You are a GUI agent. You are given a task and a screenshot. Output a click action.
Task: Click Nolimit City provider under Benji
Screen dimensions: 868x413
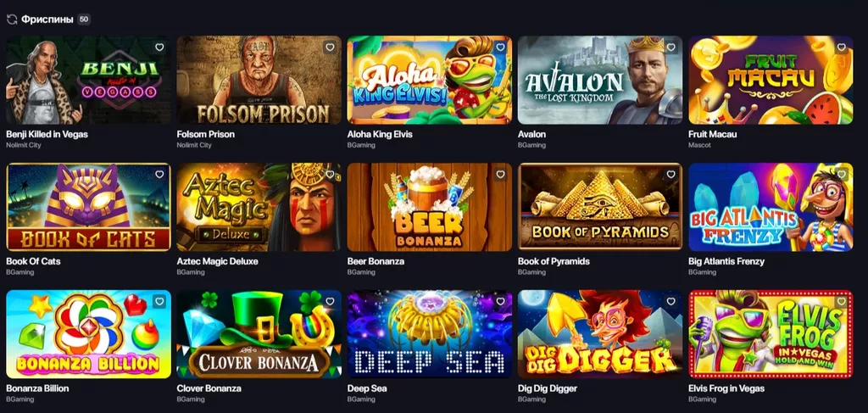pos(23,145)
